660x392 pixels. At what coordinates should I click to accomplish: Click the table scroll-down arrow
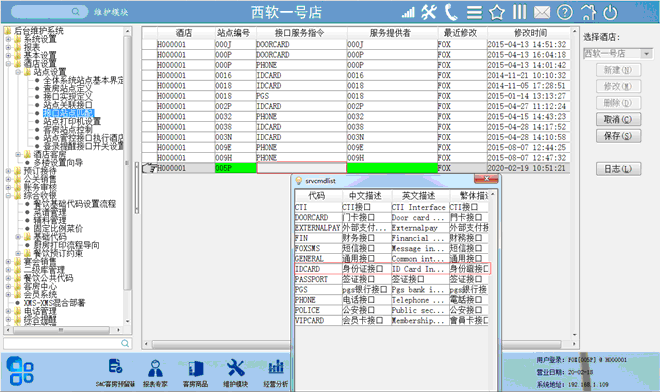[575, 335]
